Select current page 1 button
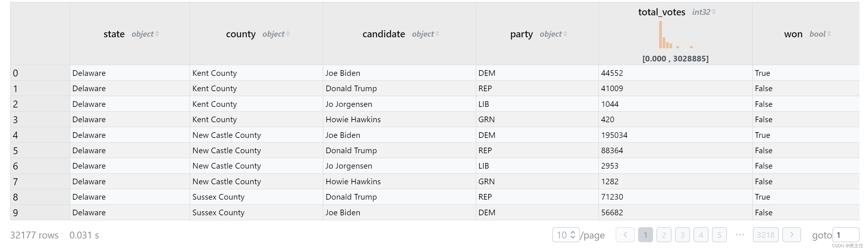This screenshot has width=868, height=251. [x=645, y=235]
